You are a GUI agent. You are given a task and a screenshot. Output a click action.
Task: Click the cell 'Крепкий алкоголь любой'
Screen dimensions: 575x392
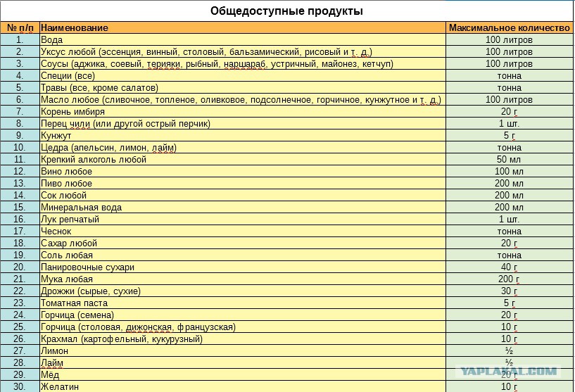pos(243,159)
